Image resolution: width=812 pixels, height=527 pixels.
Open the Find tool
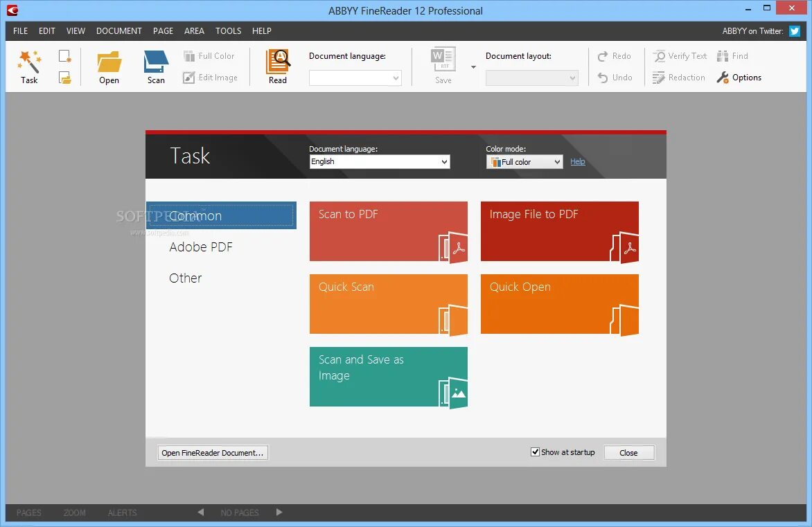(733, 56)
